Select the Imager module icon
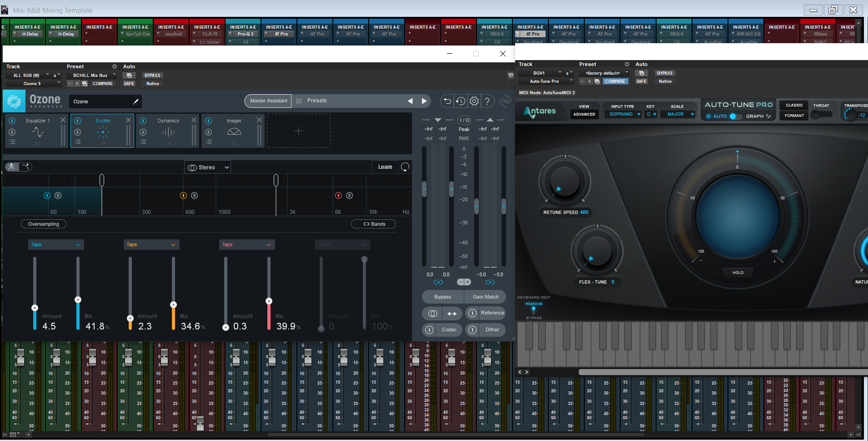Screen dimensions: 868x441 pyautogui.click(x=234, y=132)
